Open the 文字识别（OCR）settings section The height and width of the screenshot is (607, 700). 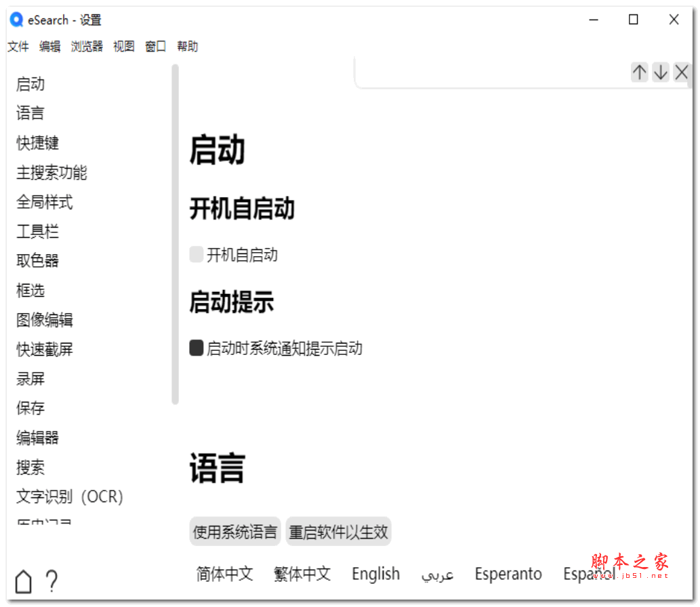pyautogui.click(x=69, y=497)
